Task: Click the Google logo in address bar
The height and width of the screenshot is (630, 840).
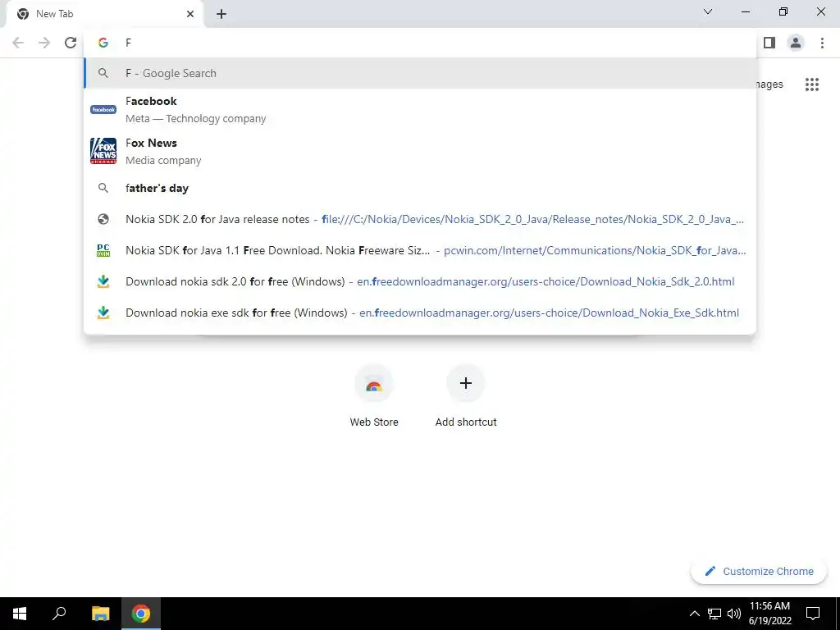Action: 103,43
